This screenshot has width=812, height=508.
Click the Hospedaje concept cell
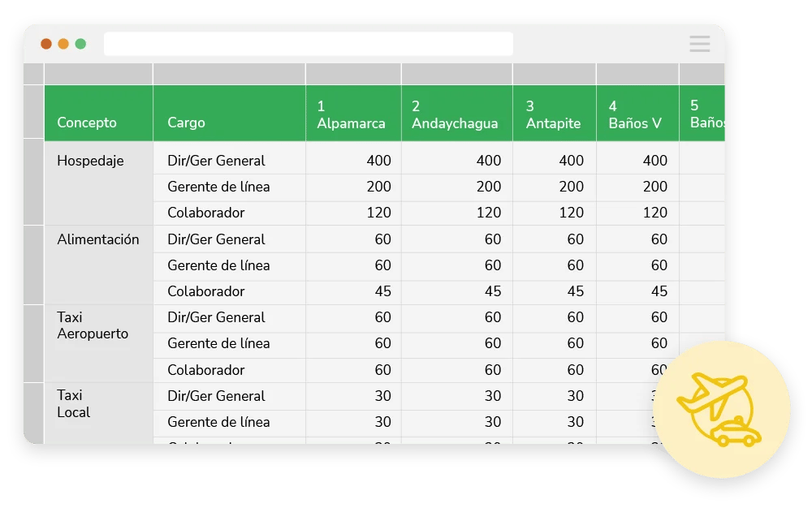[99, 183]
